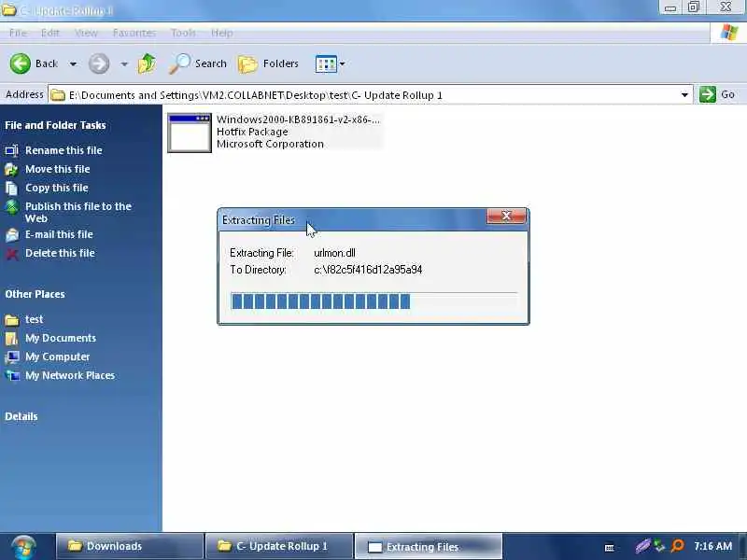Open the View menu

(x=86, y=33)
